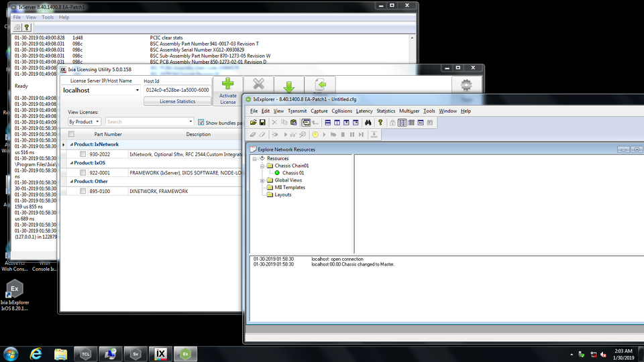Open the Transmit menu

[x=297, y=111]
